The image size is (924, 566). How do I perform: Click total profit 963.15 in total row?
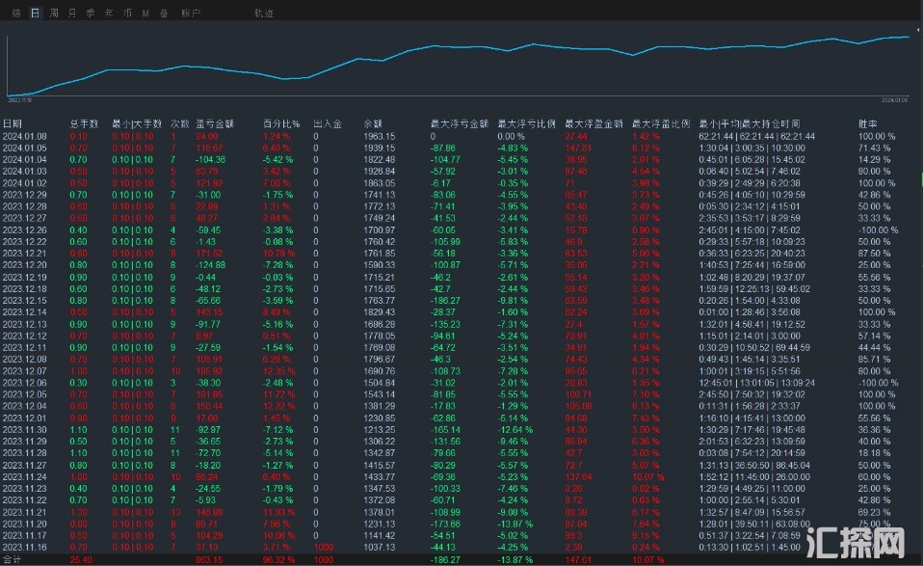[x=209, y=559]
